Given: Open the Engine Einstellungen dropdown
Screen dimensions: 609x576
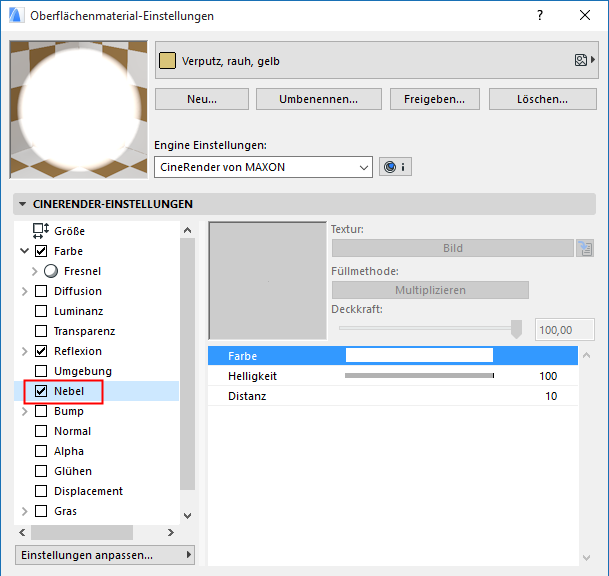Looking at the screenshot, I should 263,167.
